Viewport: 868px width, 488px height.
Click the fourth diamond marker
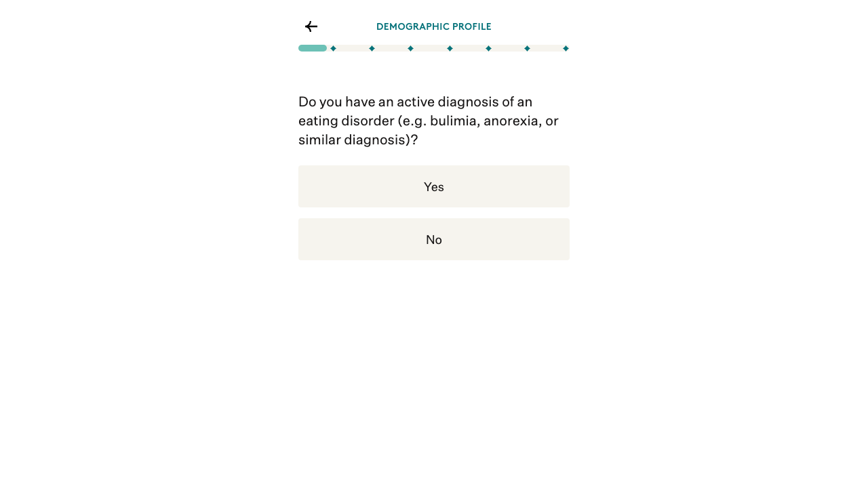tap(450, 48)
